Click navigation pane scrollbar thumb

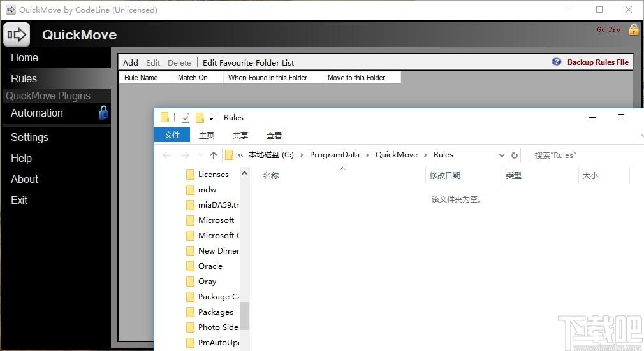point(244,316)
